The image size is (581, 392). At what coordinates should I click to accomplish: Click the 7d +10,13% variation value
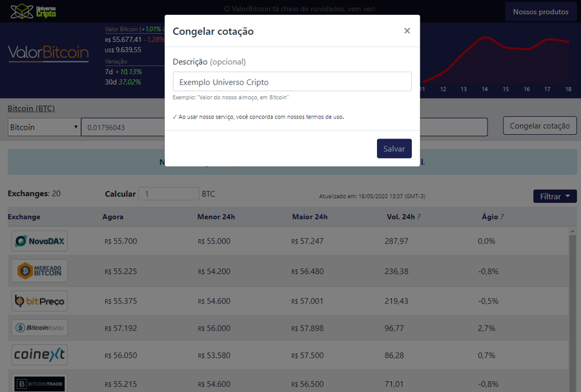pyautogui.click(x=123, y=72)
